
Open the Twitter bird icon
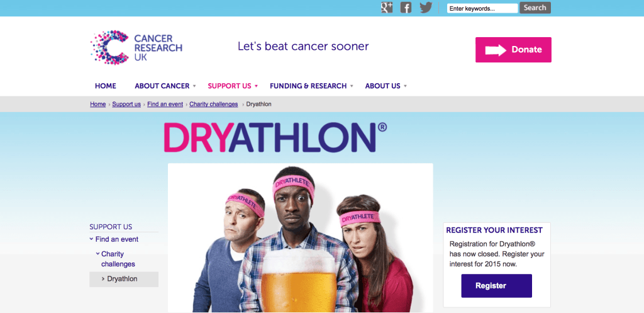point(426,8)
